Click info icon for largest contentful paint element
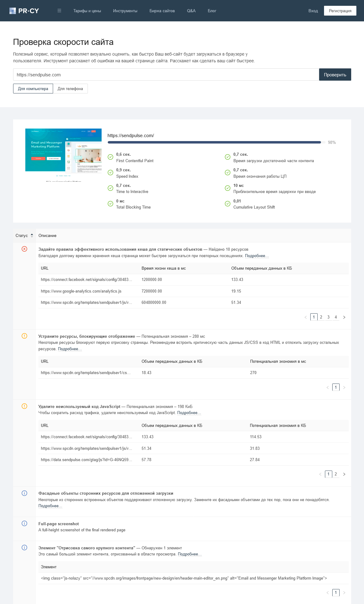The height and width of the screenshot is (604, 364). pos(24,548)
